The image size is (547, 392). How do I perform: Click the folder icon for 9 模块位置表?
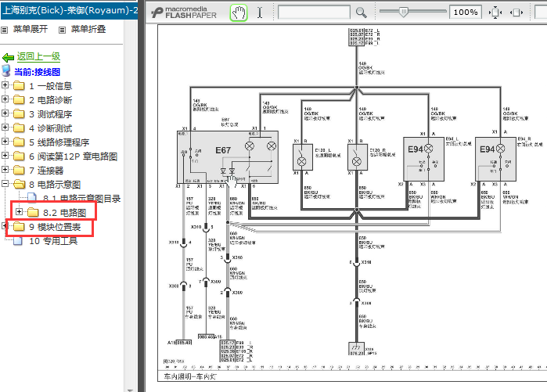[x=19, y=227]
